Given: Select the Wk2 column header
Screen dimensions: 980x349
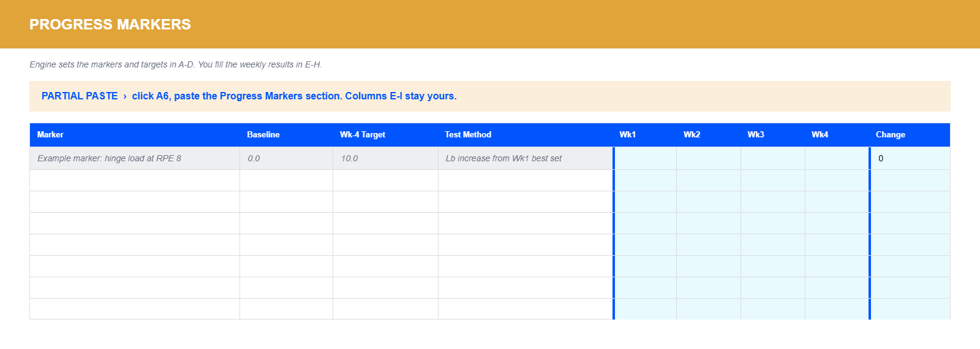Looking at the screenshot, I should [x=709, y=135].
